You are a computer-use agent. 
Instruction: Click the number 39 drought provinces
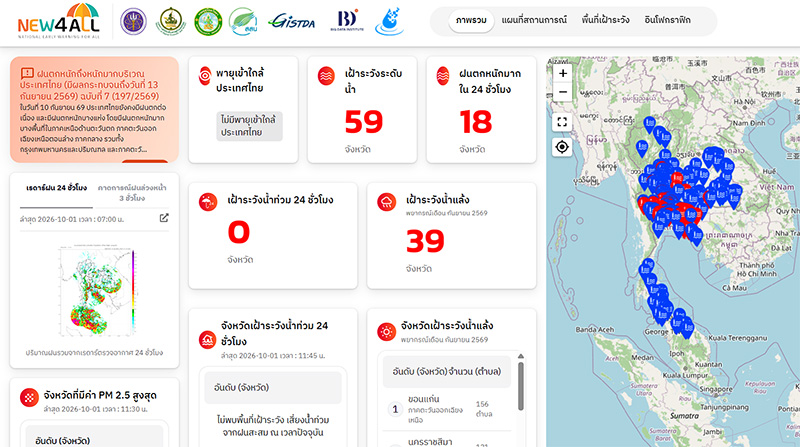point(425,241)
